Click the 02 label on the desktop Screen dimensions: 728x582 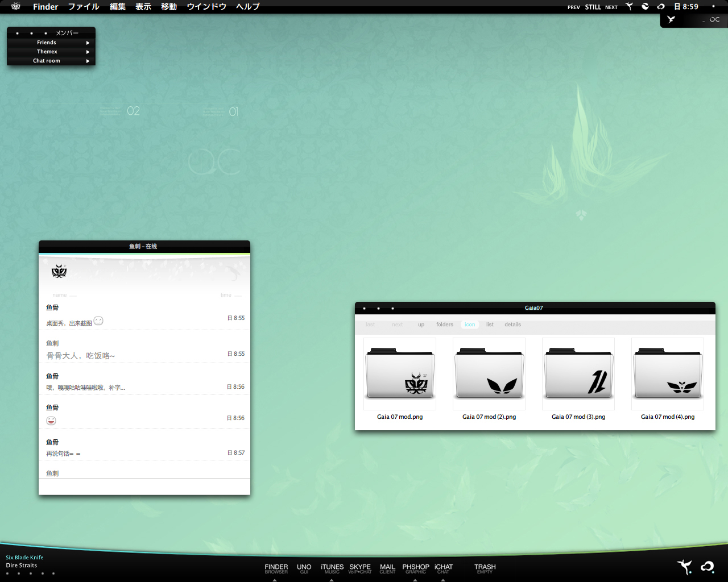pos(133,111)
